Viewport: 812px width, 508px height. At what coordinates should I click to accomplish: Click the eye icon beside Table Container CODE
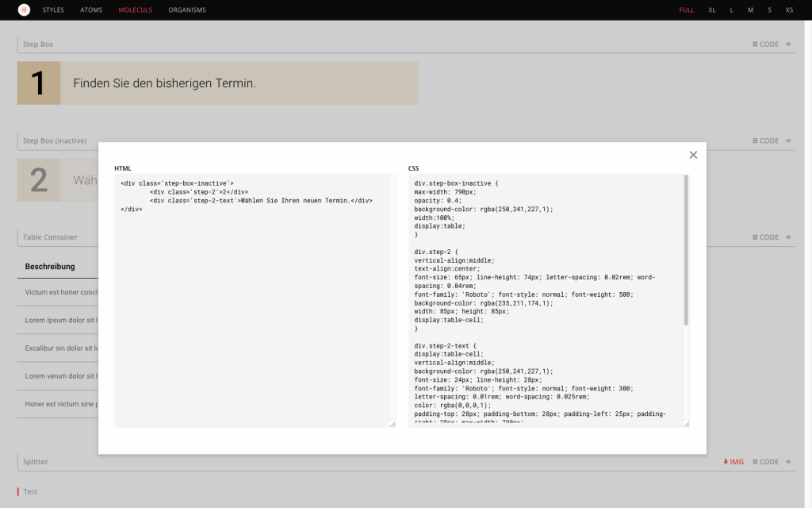tap(788, 237)
